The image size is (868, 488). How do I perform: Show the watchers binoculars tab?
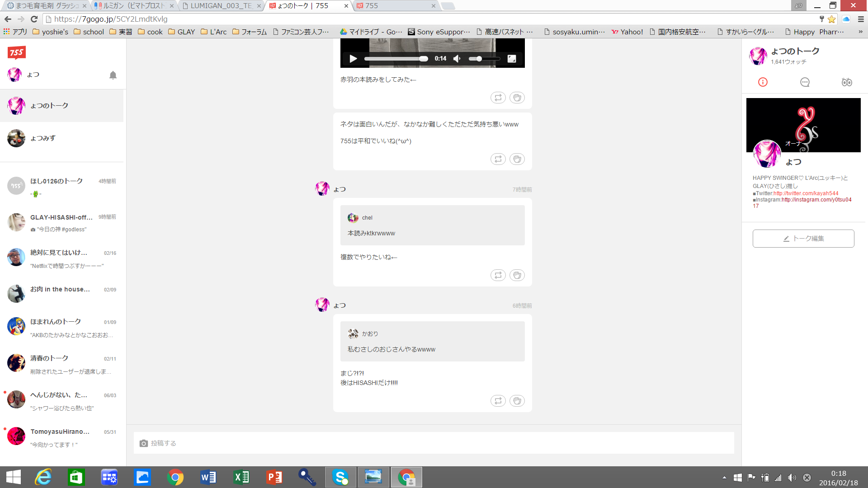click(x=846, y=82)
